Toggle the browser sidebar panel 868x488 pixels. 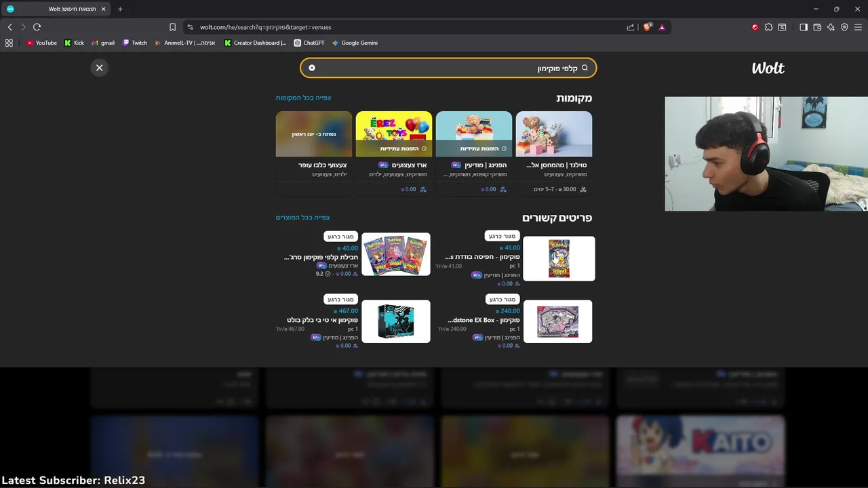(804, 27)
